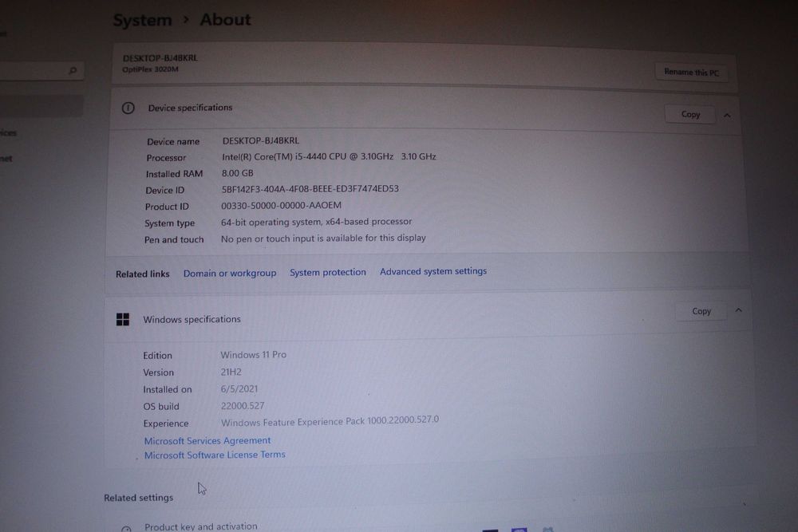The height and width of the screenshot is (532, 798).
Task: Click the Windows logo beside Windows specifications
Action: [x=123, y=319]
